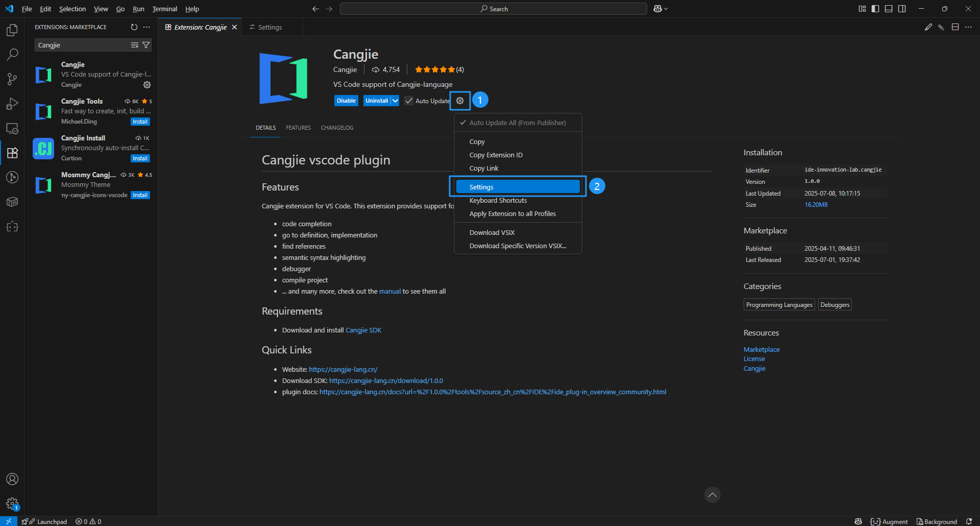Click the Disable button
980x526 pixels.
[x=346, y=101]
